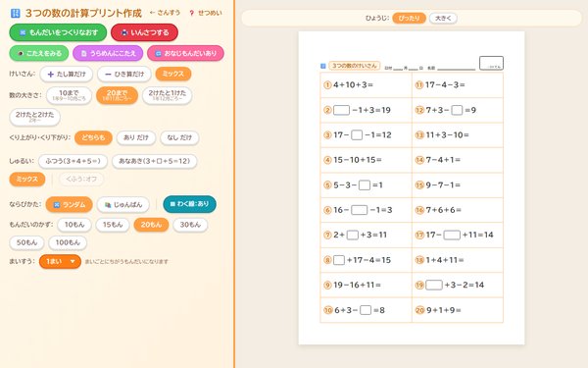Click the icon in おなじもんだいあり button
Screen dimensions: 588x368
158,54
